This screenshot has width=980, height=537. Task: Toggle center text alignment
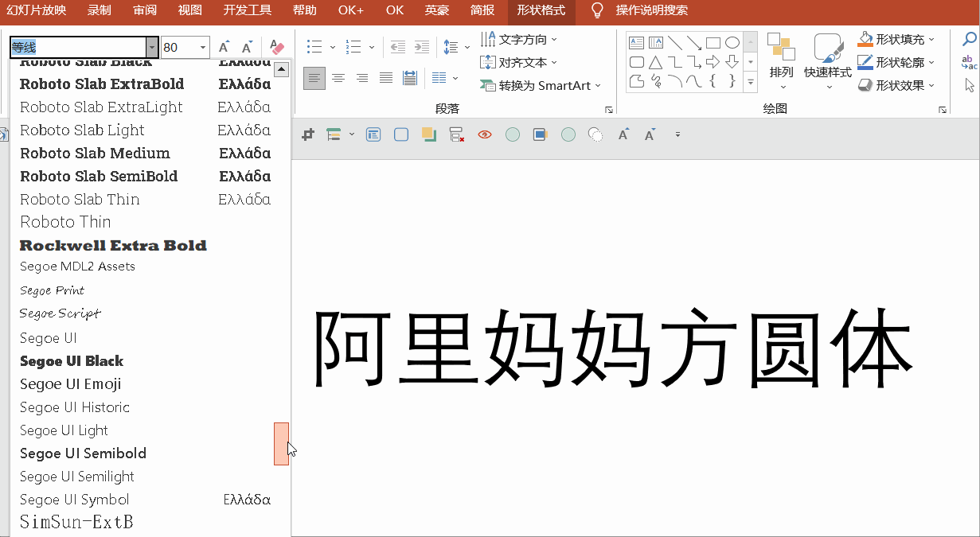pos(338,78)
